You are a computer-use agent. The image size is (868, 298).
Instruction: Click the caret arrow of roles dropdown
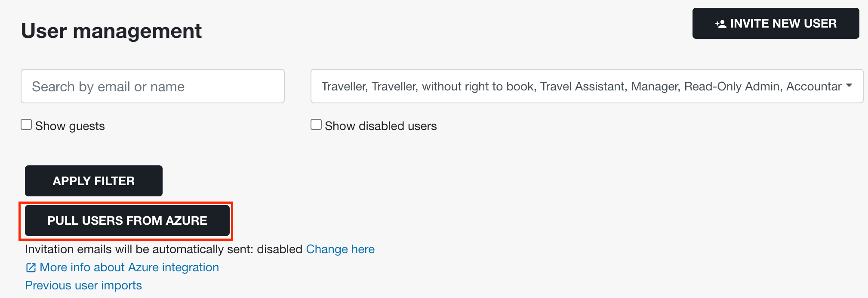(x=849, y=86)
